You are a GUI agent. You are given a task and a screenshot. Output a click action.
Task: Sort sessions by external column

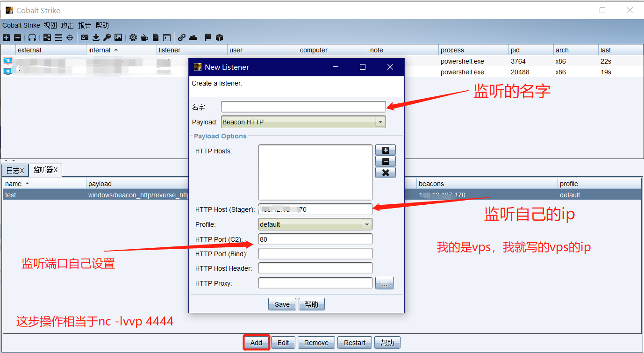(x=50, y=50)
